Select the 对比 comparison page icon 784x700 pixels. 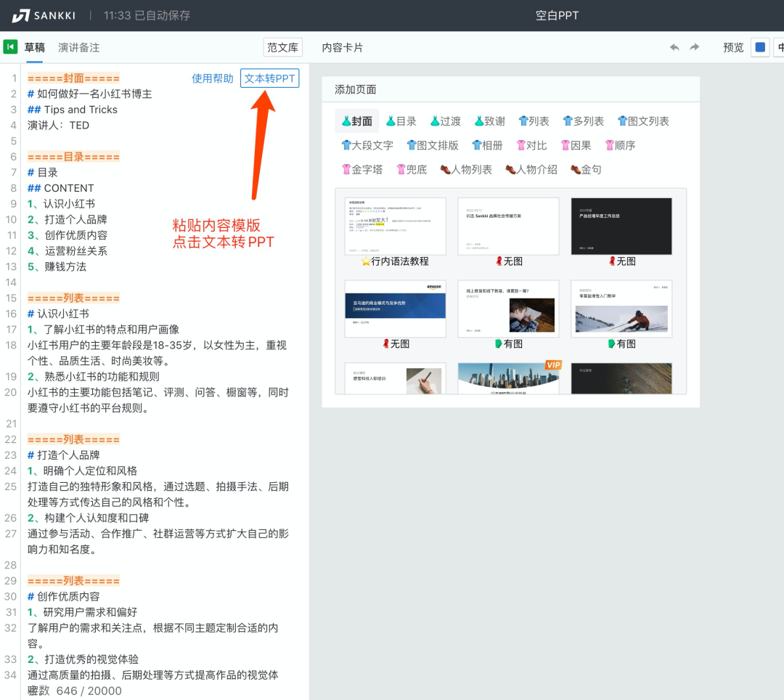click(x=532, y=145)
